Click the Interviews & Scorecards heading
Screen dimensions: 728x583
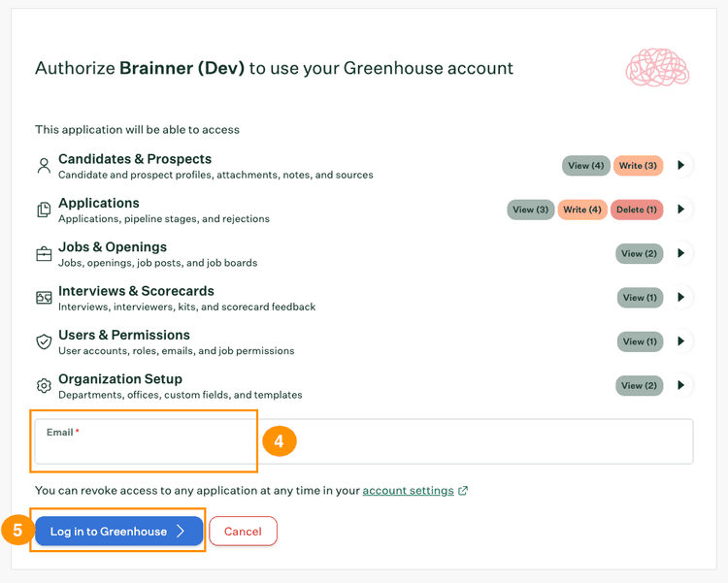[x=136, y=291]
